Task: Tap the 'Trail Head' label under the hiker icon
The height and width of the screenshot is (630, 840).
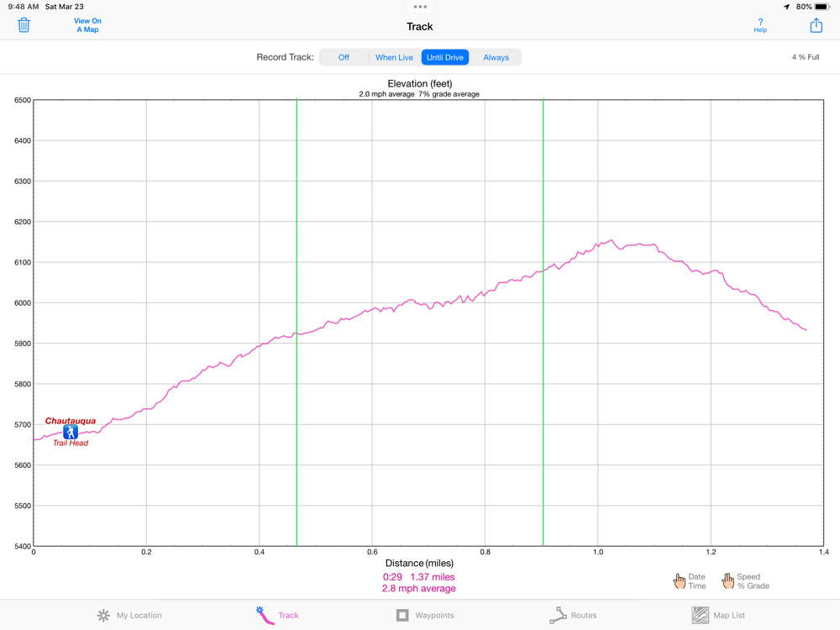Action: [x=71, y=443]
